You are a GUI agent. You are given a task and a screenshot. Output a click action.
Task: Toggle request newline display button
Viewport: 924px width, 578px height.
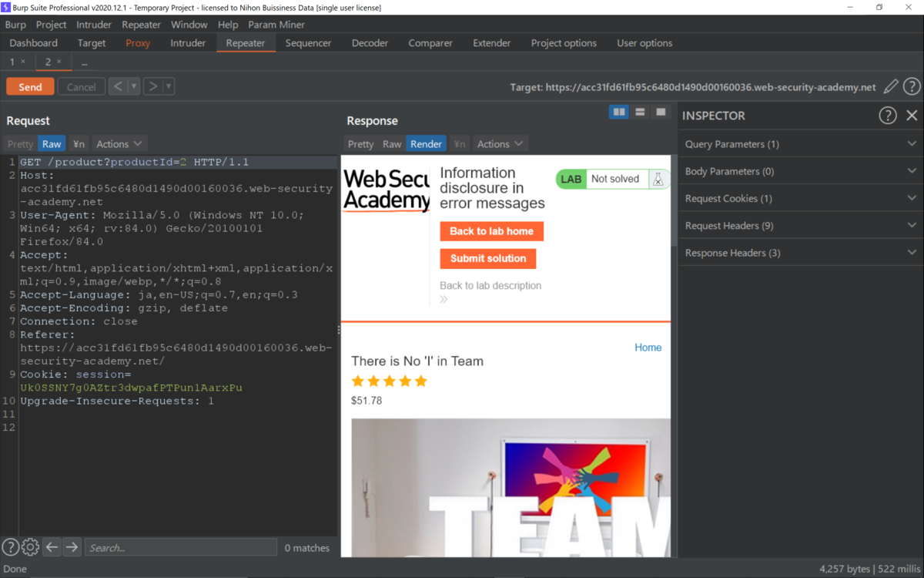pos(79,144)
